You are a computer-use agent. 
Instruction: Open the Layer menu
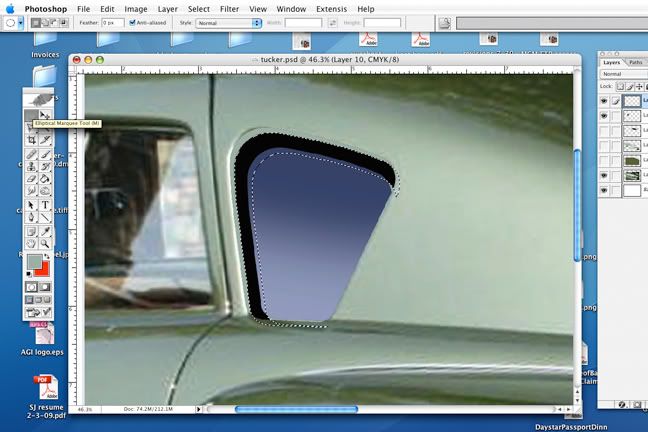pos(167,9)
